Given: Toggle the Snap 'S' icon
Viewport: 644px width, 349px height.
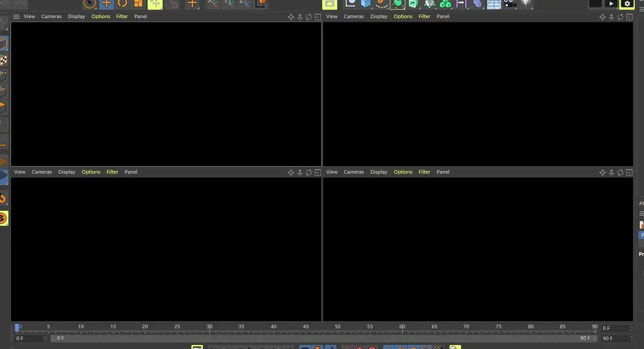Looking at the screenshot, I should click(x=3, y=218).
